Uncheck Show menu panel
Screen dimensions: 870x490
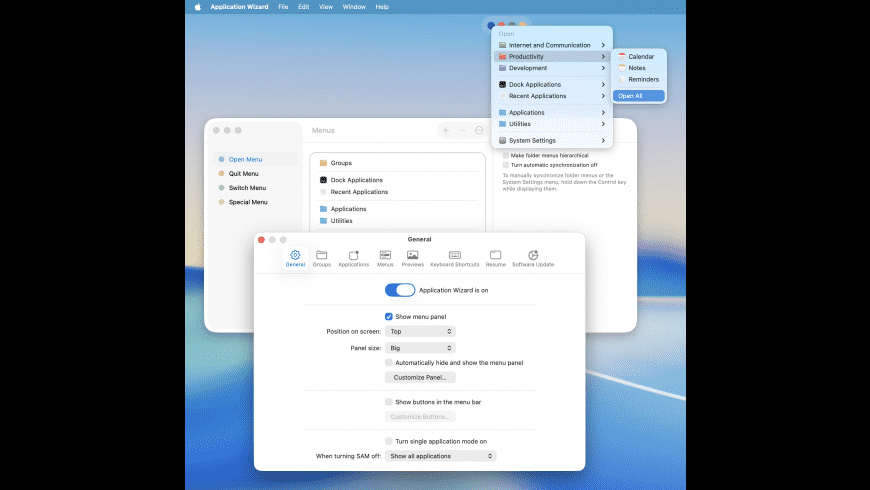388,316
